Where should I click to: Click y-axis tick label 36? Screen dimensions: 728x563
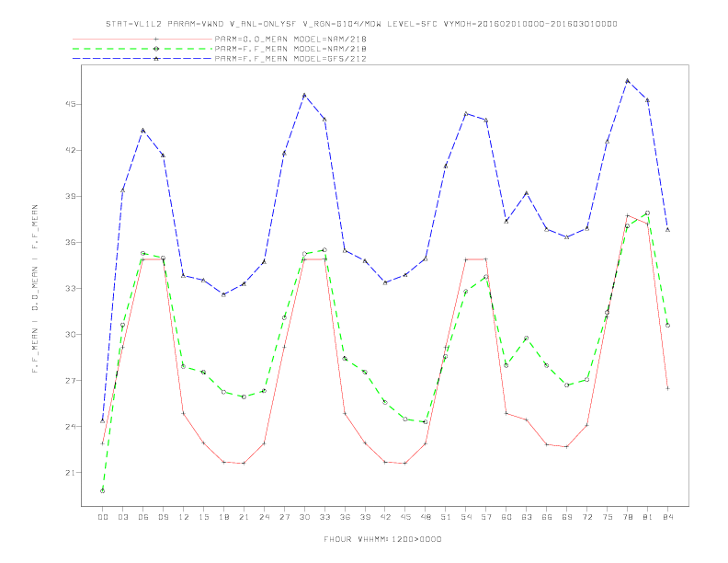tap(70, 242)
